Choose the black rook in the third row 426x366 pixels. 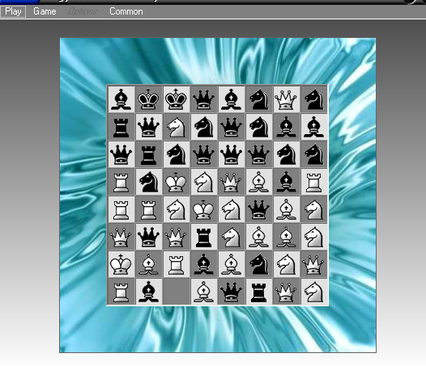pos(148,154)
